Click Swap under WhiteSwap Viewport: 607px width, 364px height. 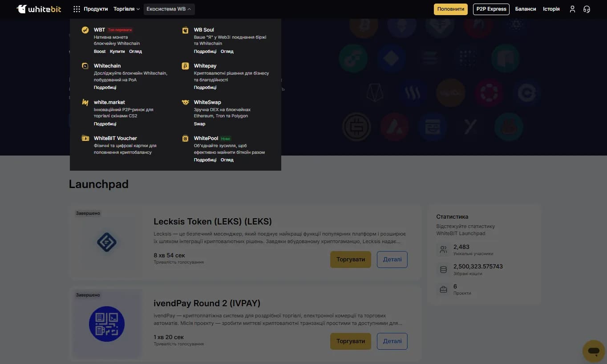tap(200, 124)
